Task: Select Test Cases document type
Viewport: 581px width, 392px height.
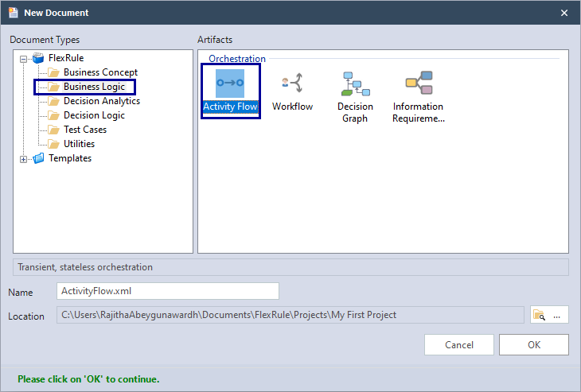Action: click(85, 130)
